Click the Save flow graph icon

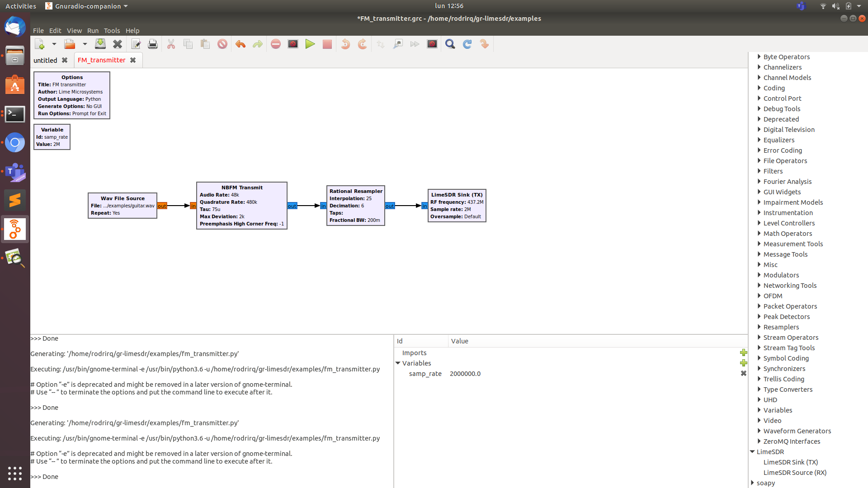100,44
